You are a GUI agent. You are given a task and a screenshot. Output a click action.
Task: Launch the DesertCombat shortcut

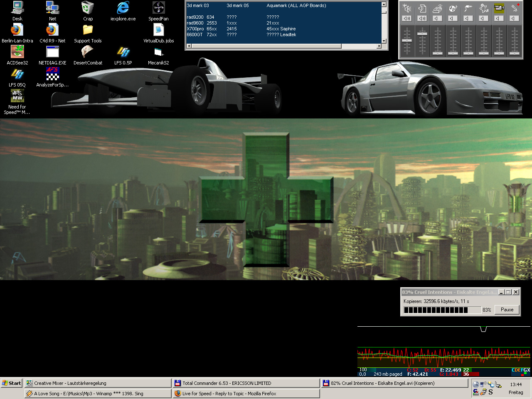[x=88, y=55]
